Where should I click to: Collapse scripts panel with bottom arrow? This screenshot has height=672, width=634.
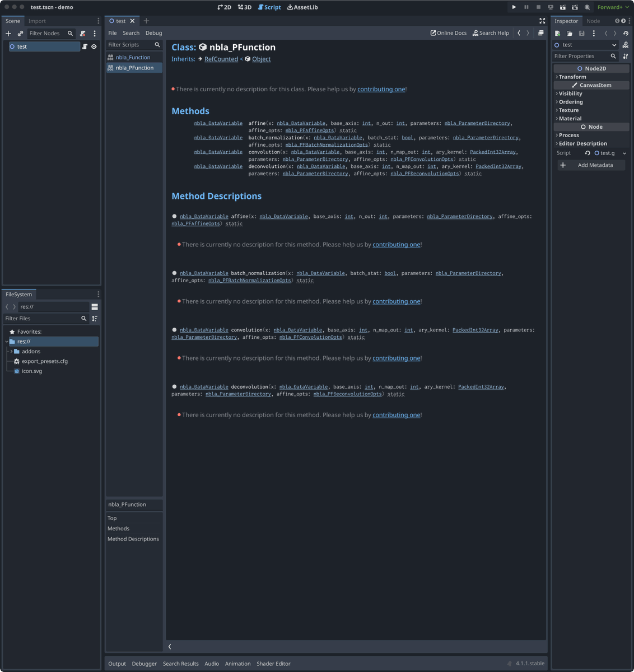click(x=170, y=646)
